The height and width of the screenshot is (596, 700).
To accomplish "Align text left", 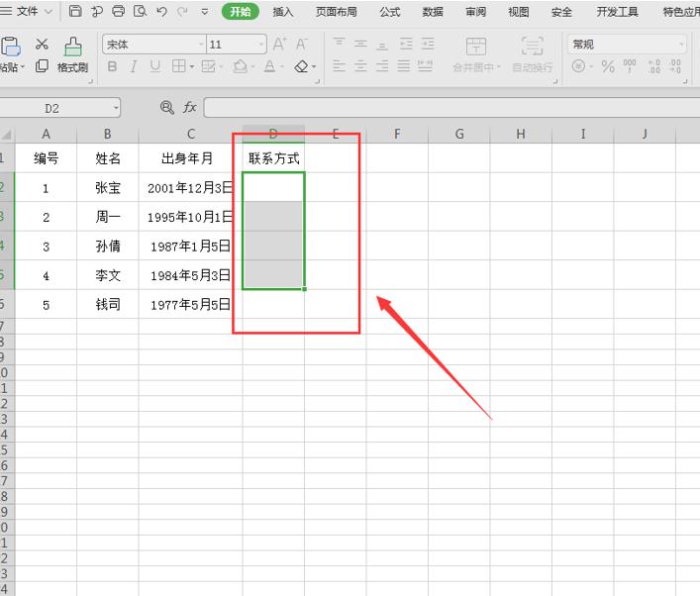I will point(339,66).
